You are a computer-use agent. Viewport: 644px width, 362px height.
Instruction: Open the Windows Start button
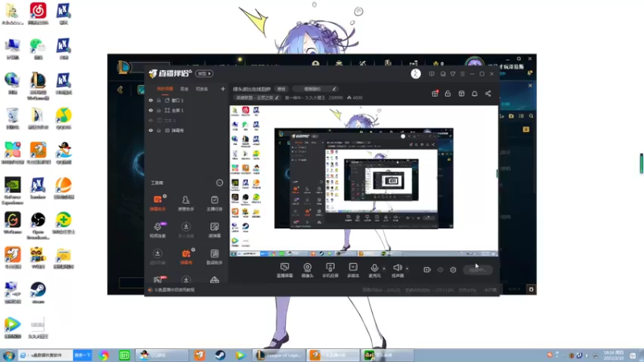(9, 355)
